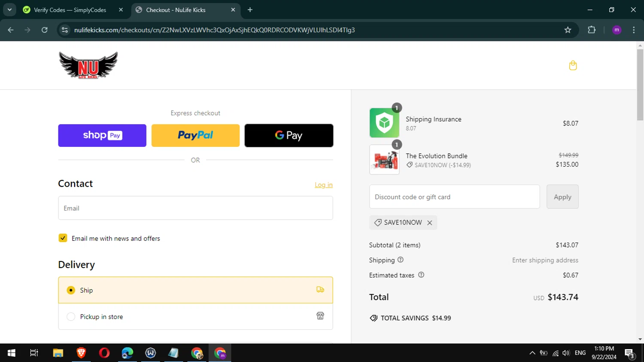The image size is (644, 362).
Task: Click the scrollbar down arrow
Action: 640,339
